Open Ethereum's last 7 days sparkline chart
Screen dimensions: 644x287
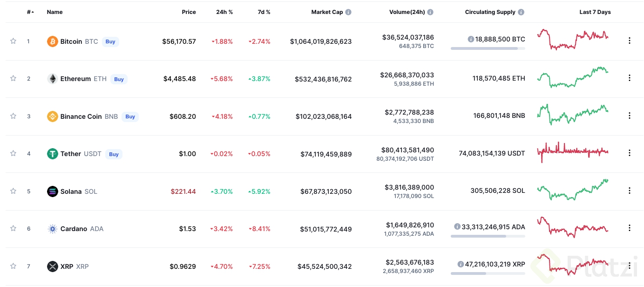tap(573, 77)
